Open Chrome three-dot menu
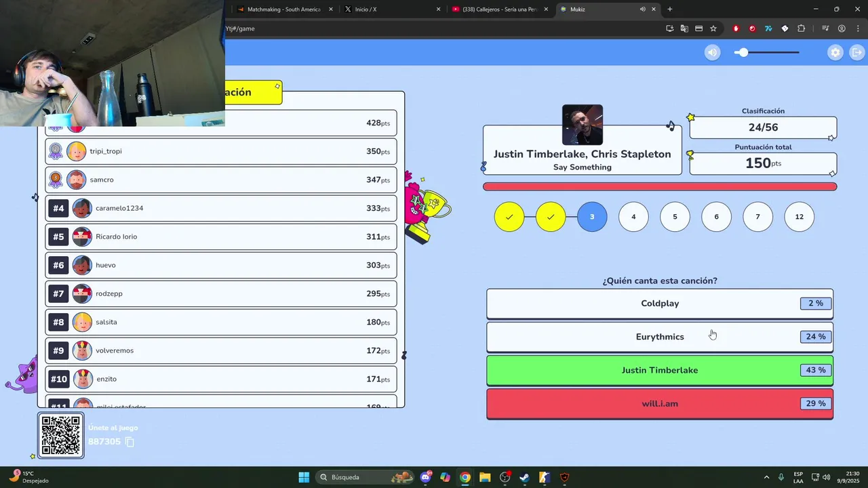The width and height of the screenshot is (868, 488). click(x=857, y=28)
